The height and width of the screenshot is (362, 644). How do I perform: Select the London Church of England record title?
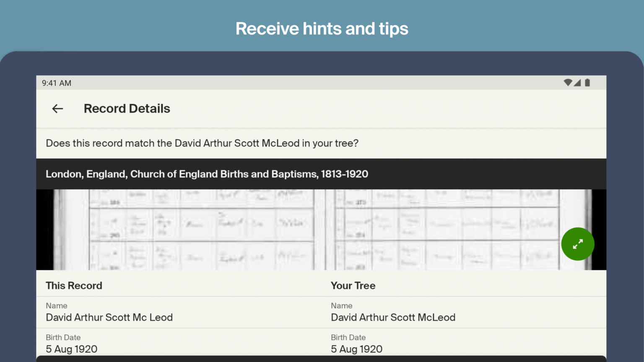207,174
